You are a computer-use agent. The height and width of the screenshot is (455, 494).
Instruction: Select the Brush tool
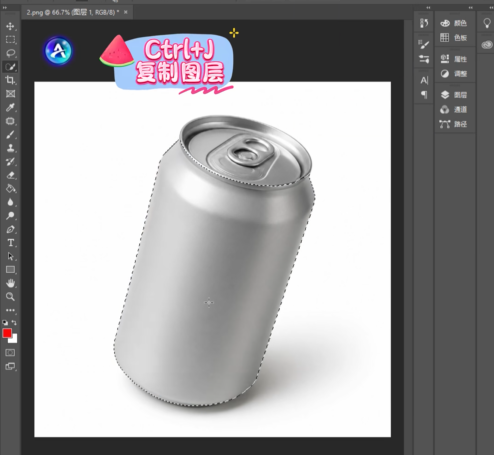click(x=10, y=135)
